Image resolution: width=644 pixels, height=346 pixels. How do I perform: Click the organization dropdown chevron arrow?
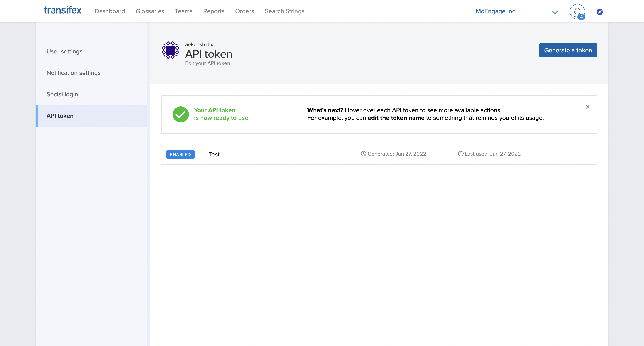click(x=555, y=12)
